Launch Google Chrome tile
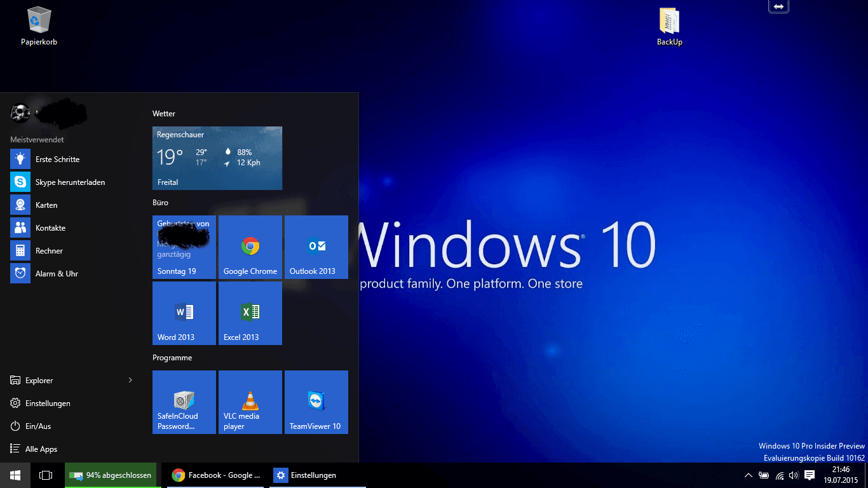 tap(250, 247)
